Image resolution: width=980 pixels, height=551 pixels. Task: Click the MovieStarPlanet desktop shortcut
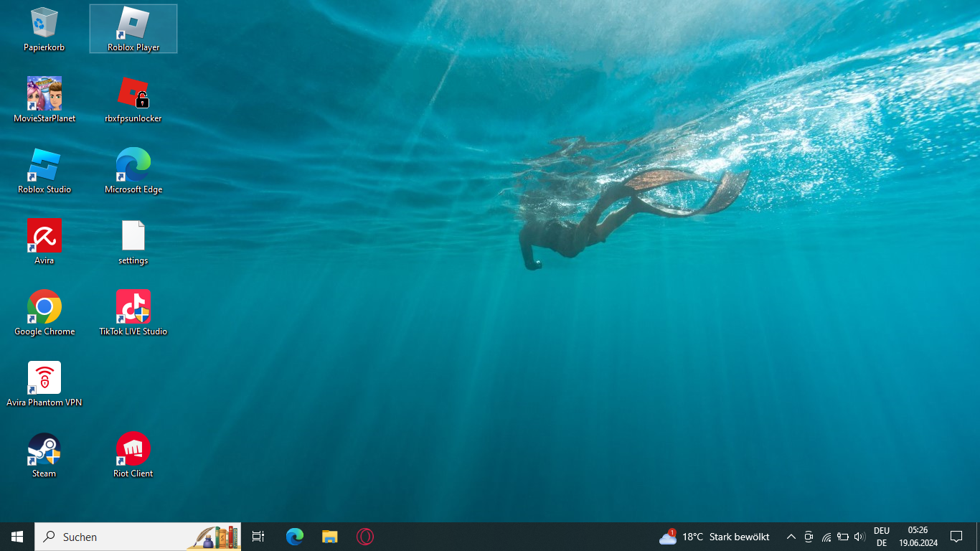point(44,100)
